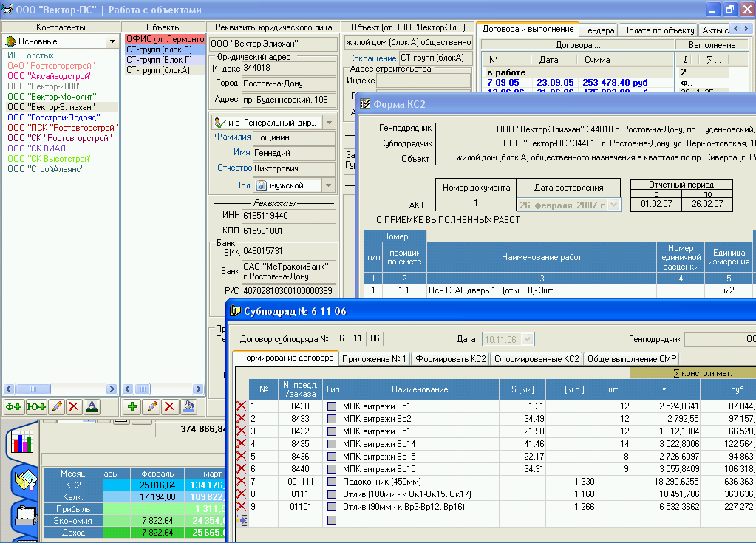Add a legal-entity contractor with Ю+ button
756x543 pixels.
[36, 407]
